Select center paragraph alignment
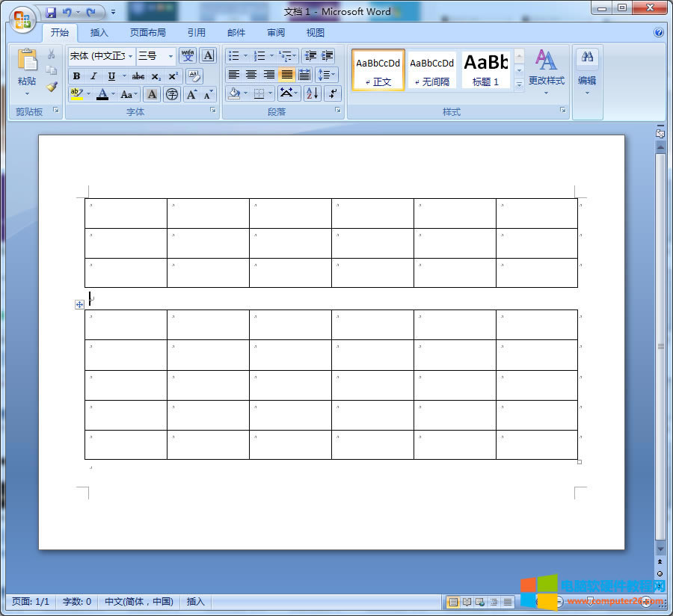 pos(251,76)
